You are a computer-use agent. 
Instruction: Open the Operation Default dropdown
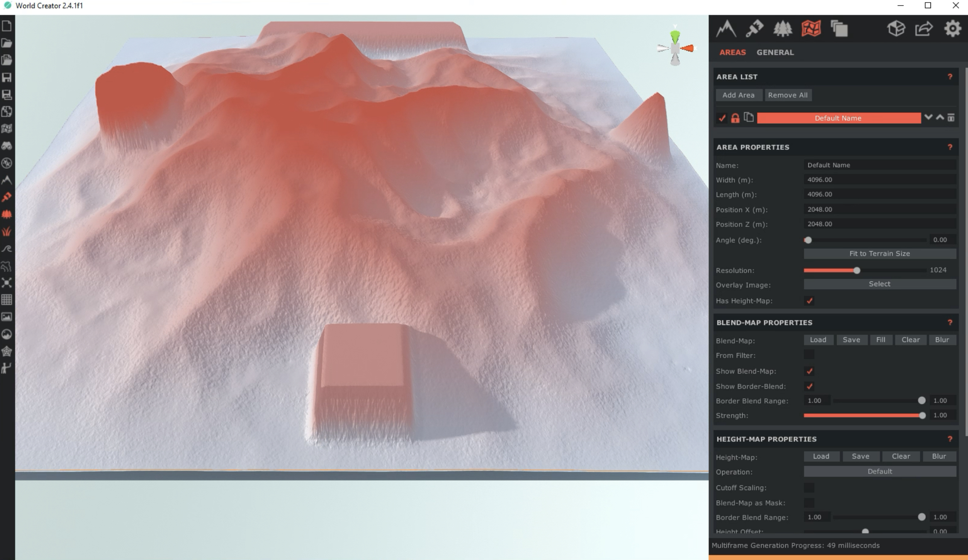pos(880,471)
